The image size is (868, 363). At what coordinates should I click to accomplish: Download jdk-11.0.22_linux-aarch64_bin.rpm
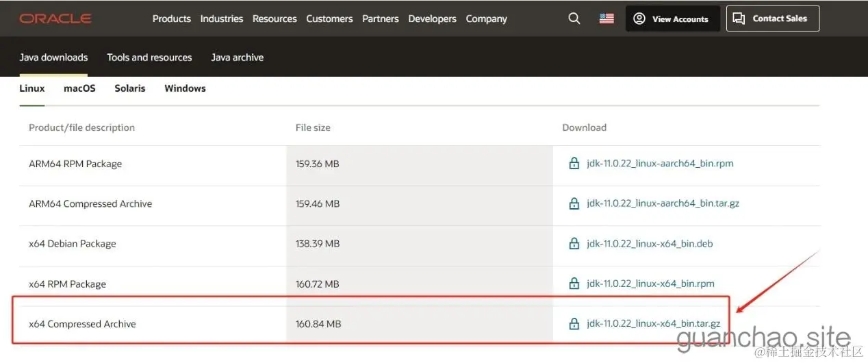660,164
